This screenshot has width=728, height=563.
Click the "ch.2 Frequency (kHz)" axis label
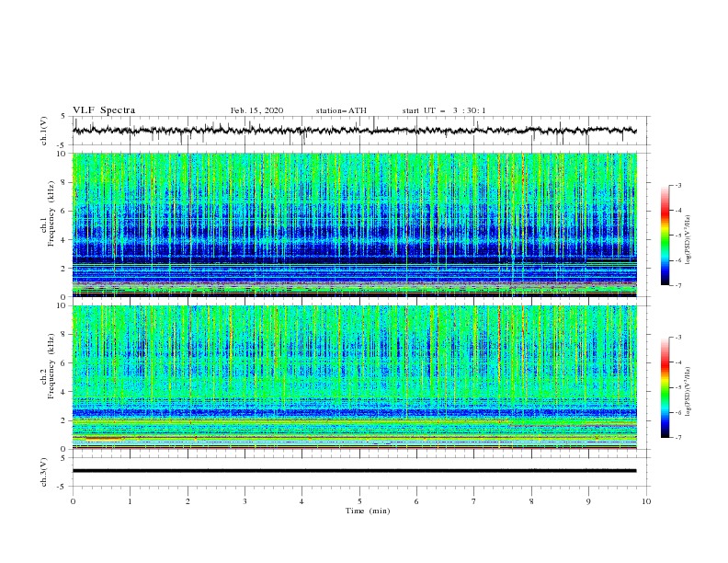[x=49, y=366]
